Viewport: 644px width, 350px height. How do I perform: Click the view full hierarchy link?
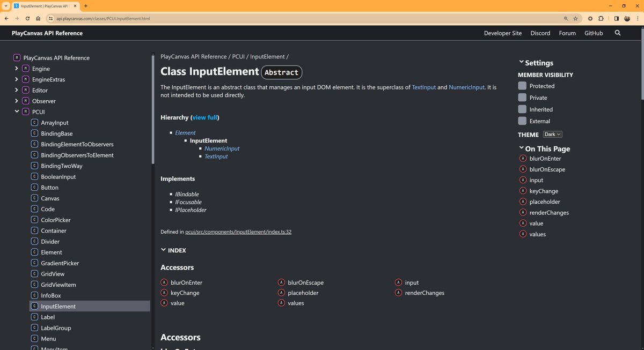(x=204, y=117)
